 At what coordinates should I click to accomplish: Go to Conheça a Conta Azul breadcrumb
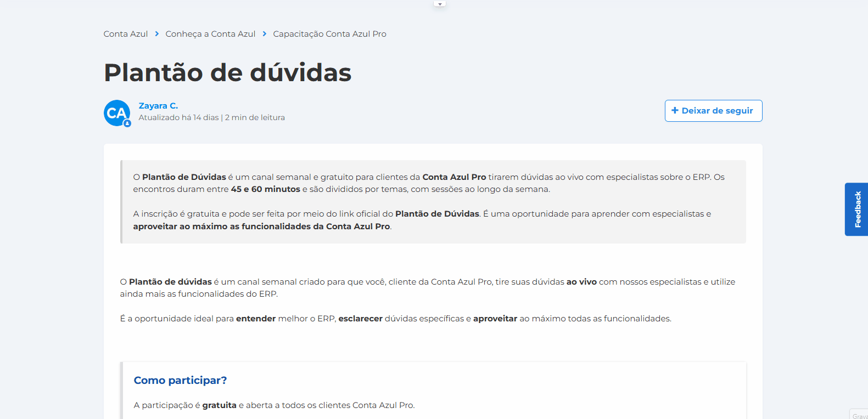point(210,34)
